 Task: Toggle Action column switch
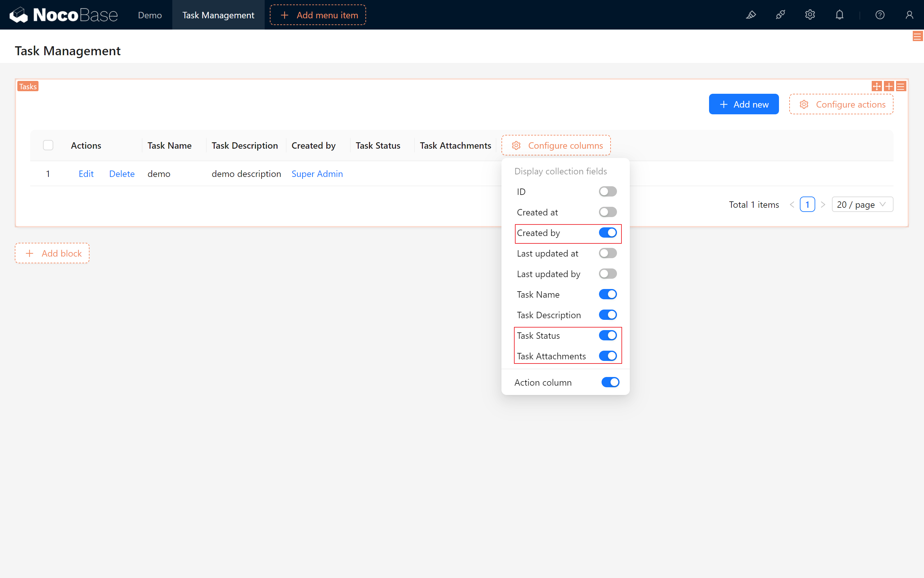pyautogui.click(x=610, y=382)
